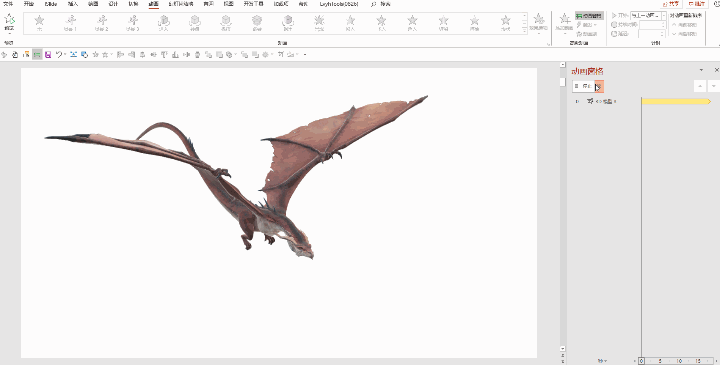This screenshot has height=365, width=720.
Task: Choose the Arrive 3D animation effect
Action: pyautogui.click(x=163, y=23)
